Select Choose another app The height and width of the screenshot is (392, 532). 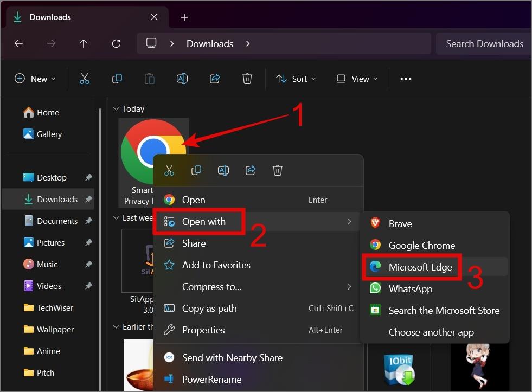click(x=434, y=332)
